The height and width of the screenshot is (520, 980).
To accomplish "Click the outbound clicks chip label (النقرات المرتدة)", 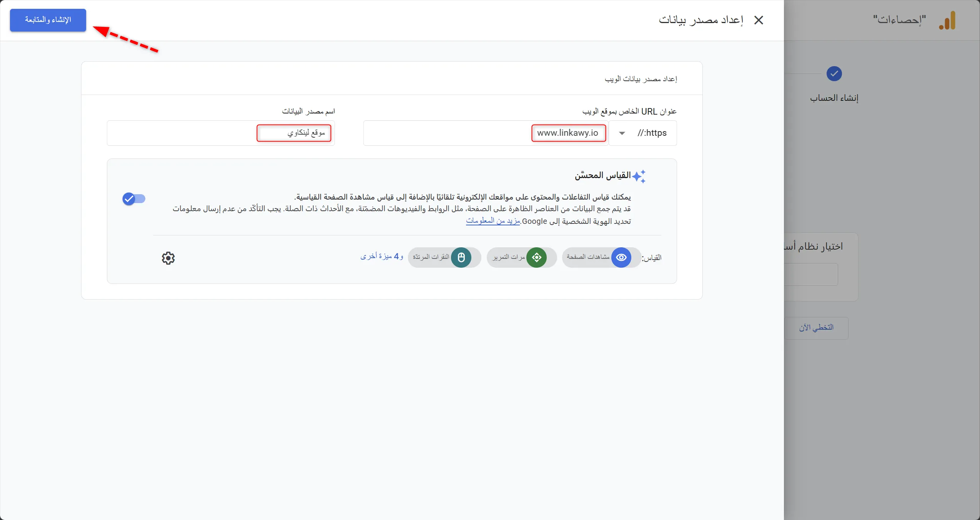I will coord(431,257).
